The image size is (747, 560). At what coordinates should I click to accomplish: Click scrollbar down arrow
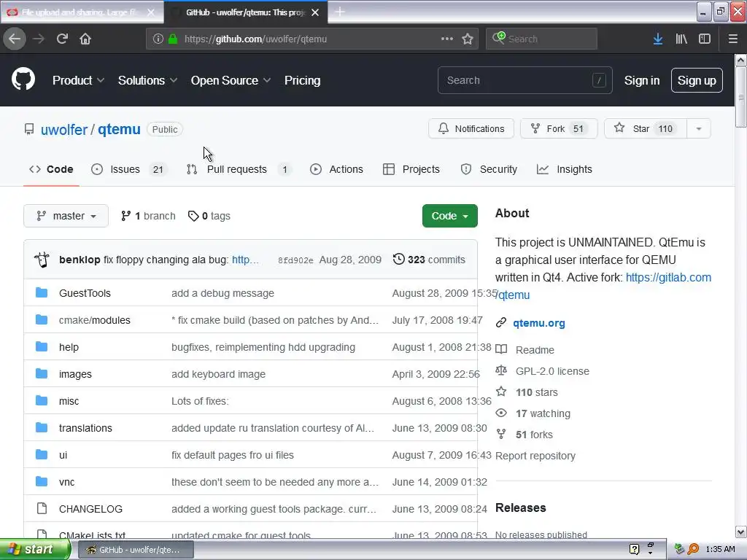[740, 532]
